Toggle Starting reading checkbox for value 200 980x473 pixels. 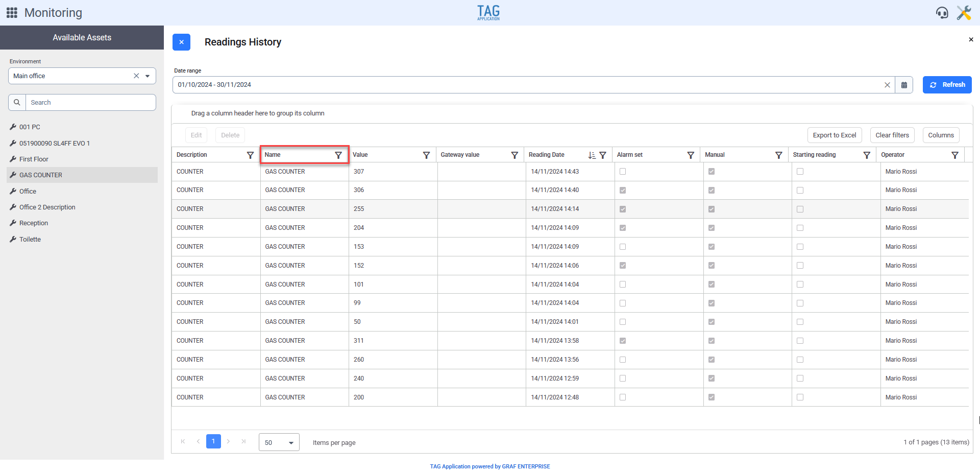coord(800,397)
